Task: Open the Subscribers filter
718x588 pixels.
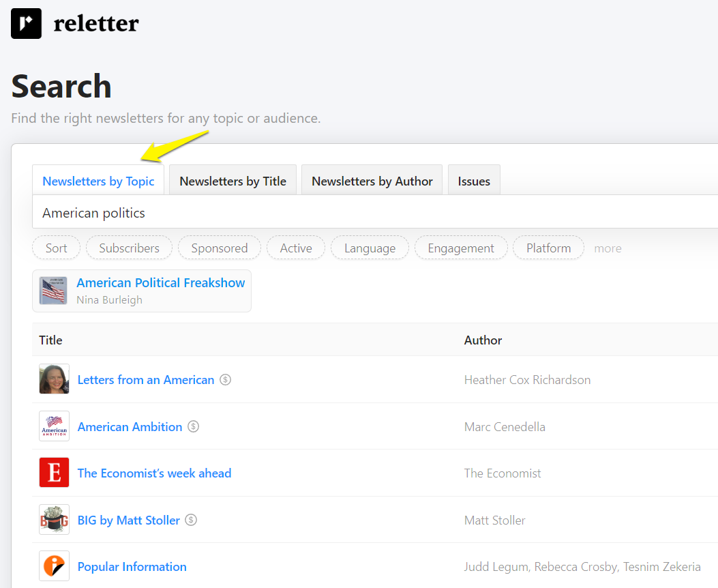Action: [x=129, y=248]
